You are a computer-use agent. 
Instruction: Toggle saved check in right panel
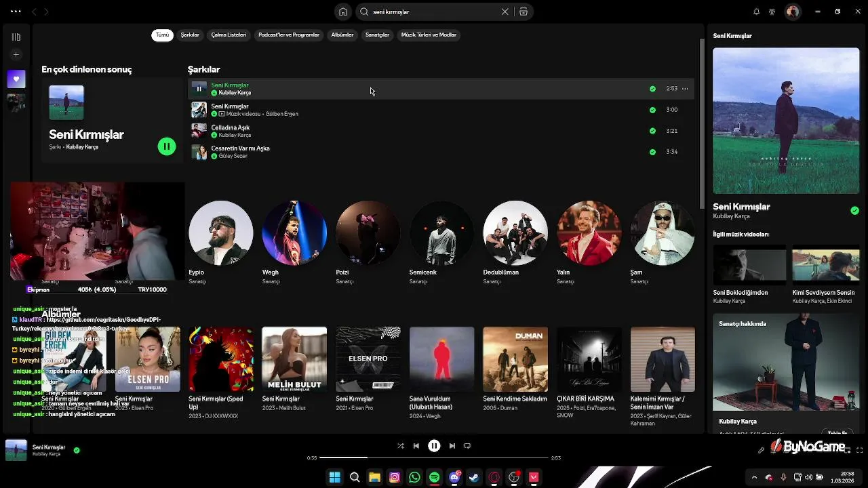(x=854, y=211)
